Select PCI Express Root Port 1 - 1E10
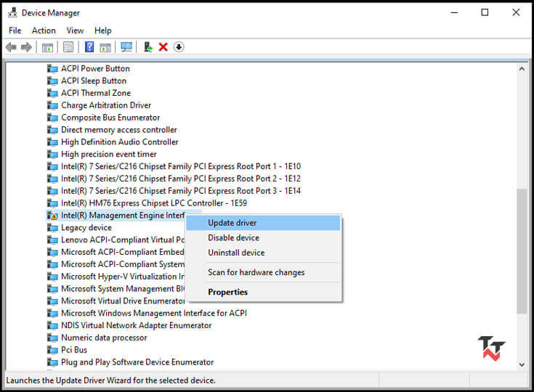The width and height of the screenshot is (534, 392). pos(181,166)
